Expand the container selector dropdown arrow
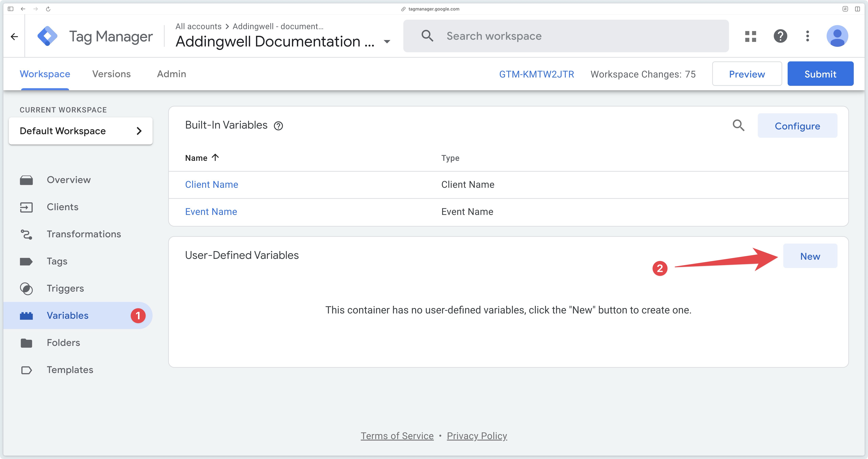The width and height of the screenshot is (868, 459). pos(387,42)
